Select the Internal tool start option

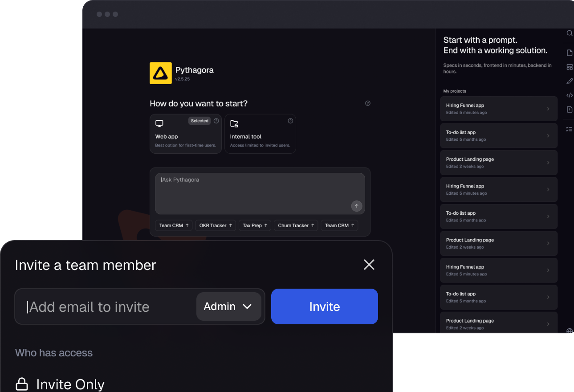coord(260,134)
